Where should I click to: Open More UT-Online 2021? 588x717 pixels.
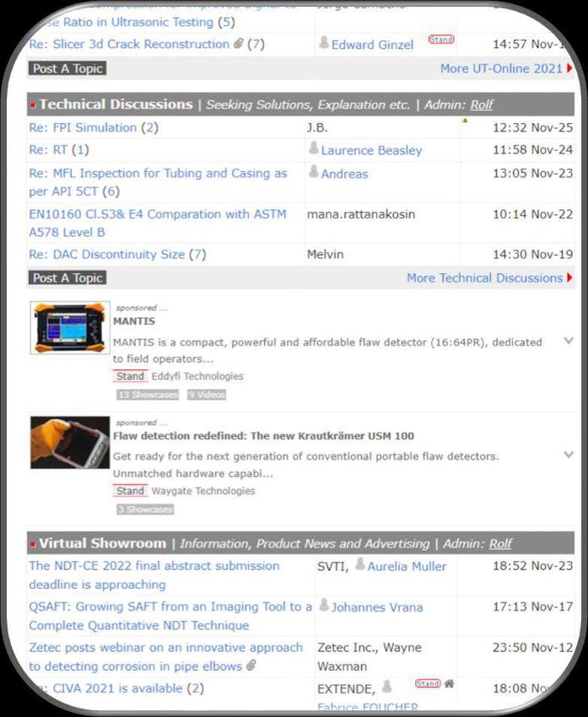(501, 68)
